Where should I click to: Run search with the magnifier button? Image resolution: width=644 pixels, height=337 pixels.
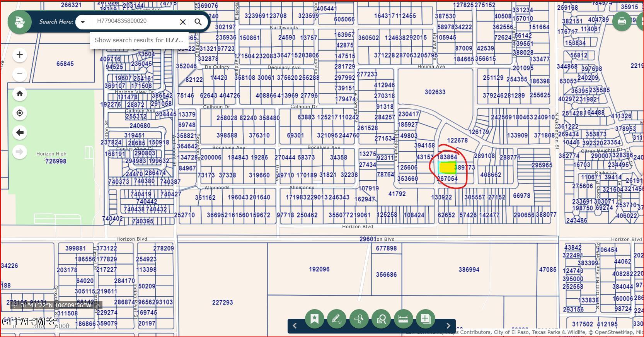(x=198, y=22)
